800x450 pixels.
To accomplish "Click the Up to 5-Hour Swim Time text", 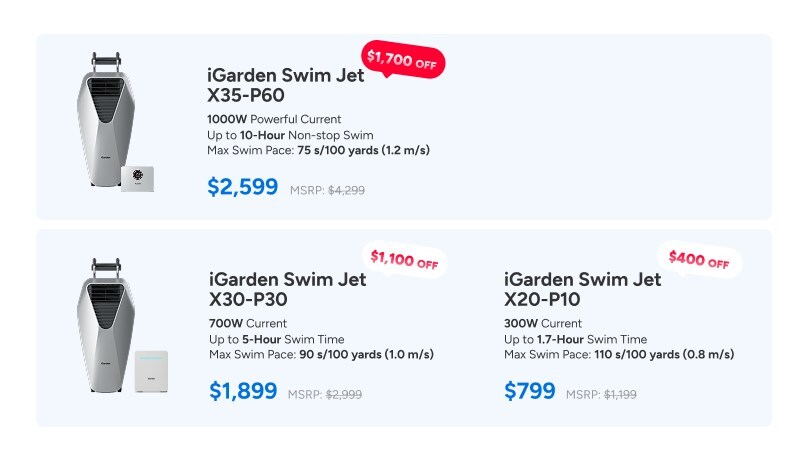I will click(x=278, y=339).
